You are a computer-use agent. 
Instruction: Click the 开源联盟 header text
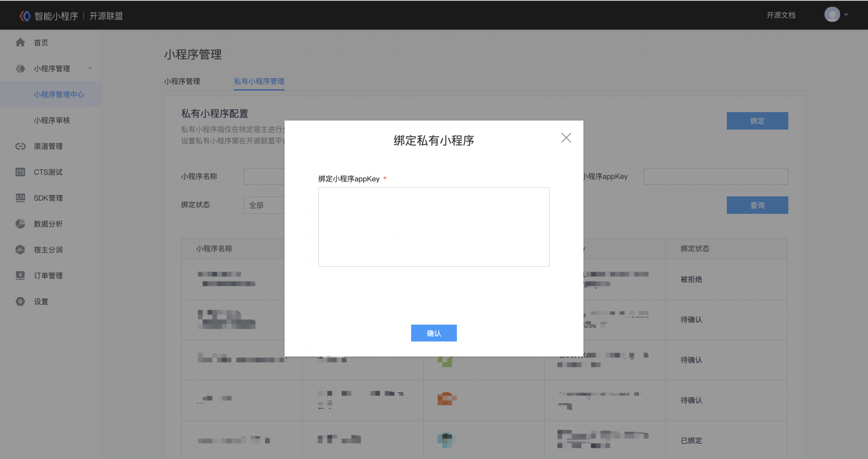(106, 16)
